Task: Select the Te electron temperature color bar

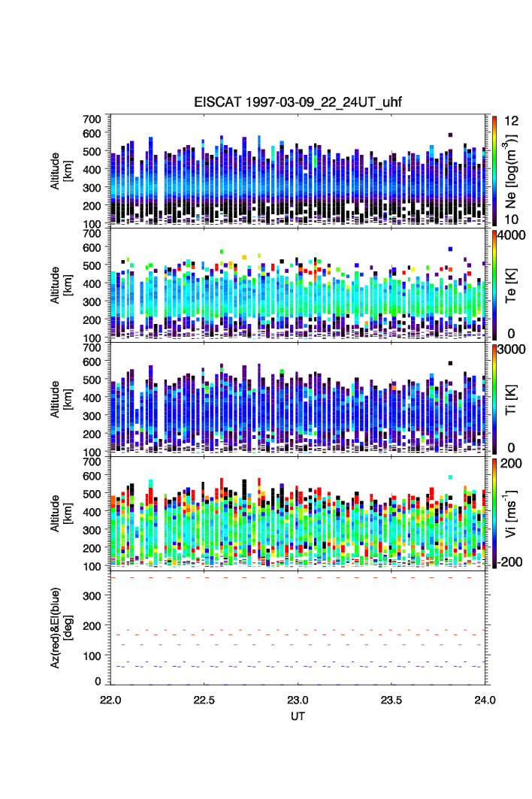Action: click(494, 285)
